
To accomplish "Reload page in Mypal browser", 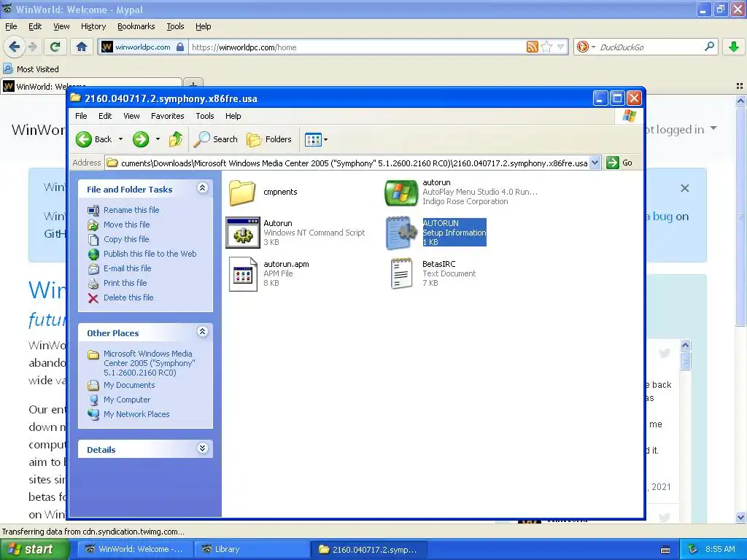I will 55,47.
